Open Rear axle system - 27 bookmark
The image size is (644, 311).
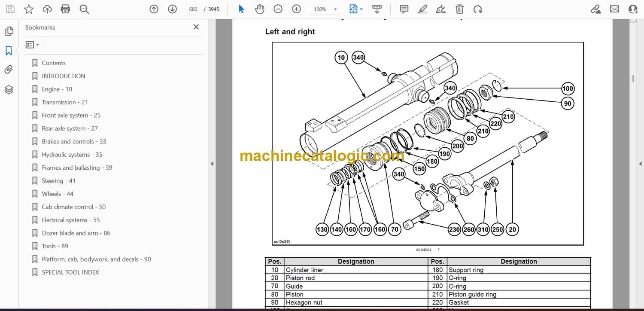70,128
